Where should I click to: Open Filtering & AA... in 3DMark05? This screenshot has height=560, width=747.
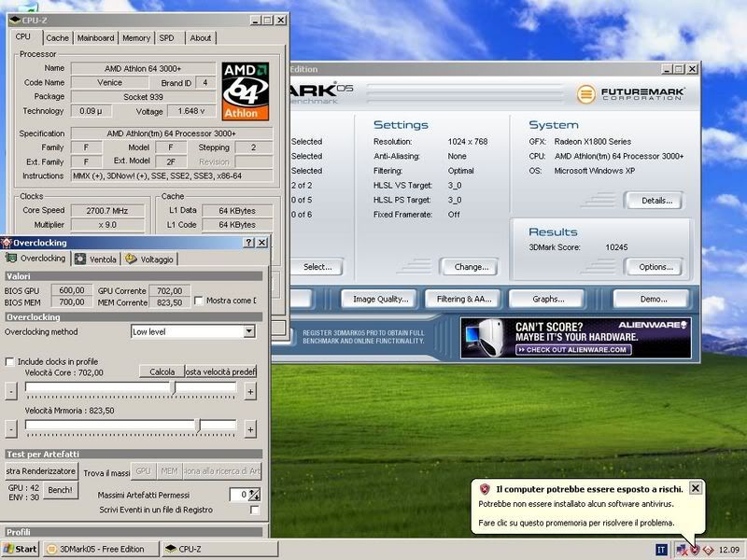(463, 299)
